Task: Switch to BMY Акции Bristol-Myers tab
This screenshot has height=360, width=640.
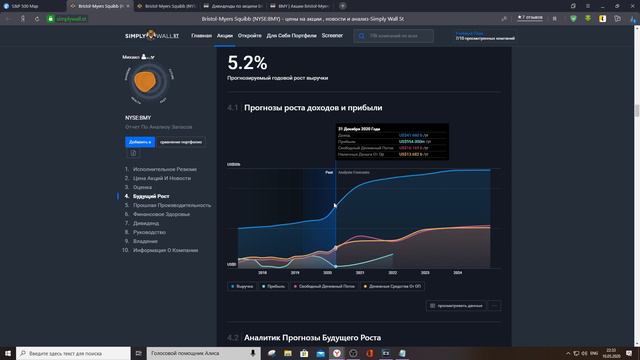Action: 300,6
